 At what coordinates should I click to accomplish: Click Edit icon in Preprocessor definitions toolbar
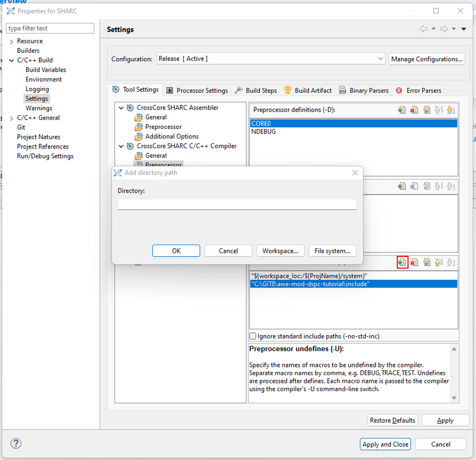pos(426,109)
